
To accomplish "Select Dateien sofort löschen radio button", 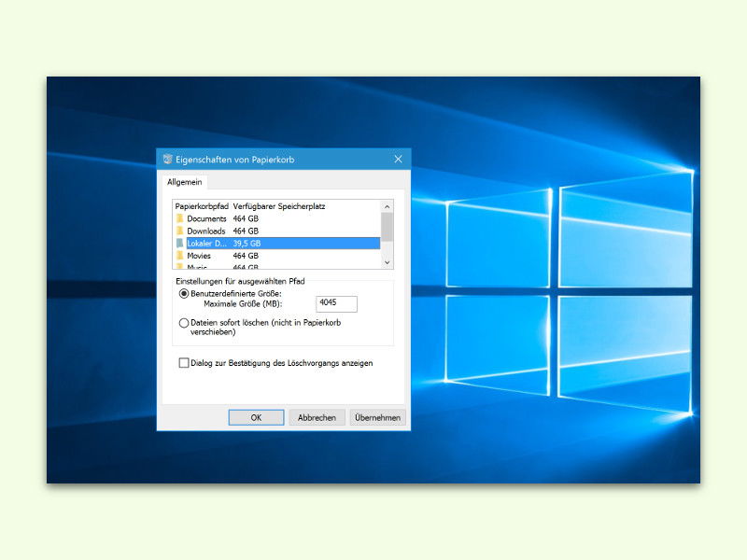I will point(183,323).
